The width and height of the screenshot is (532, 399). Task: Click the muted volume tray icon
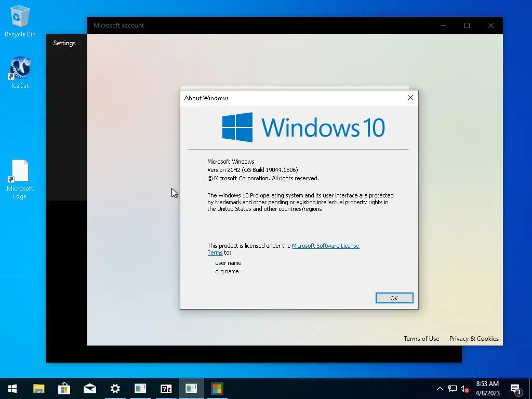tap(465, 389)
